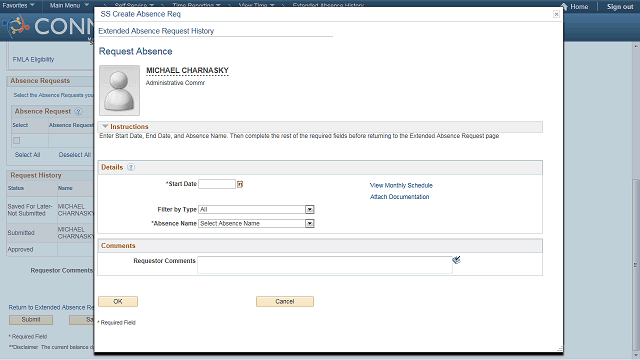Open the Start Date calendar picker icon
This screenshot has width=640, height=360.
(240, 184)
